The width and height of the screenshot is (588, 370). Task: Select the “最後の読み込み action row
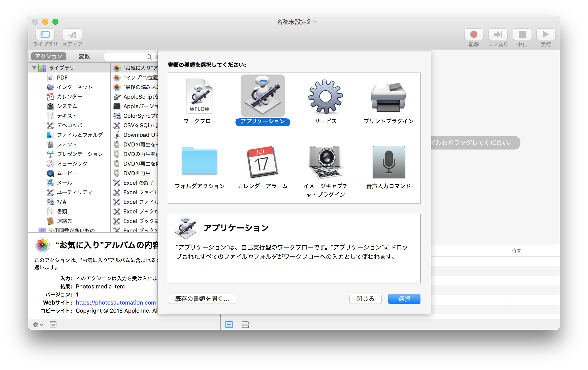pyautogui.click(x=135, y=87)
